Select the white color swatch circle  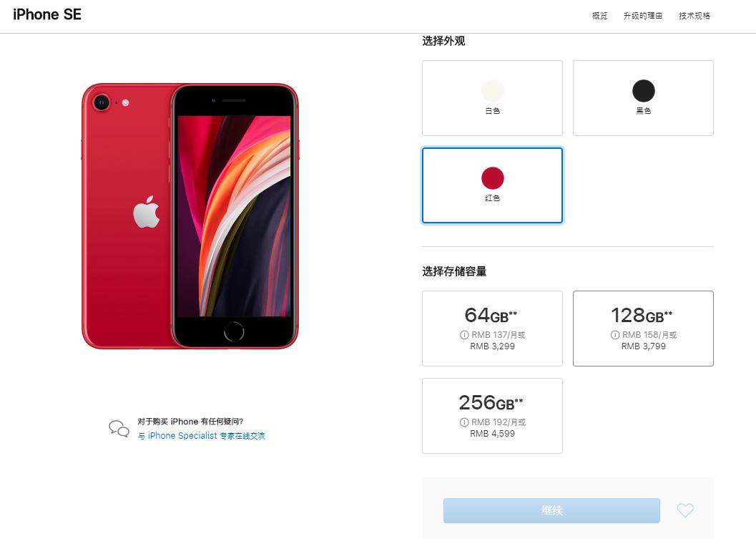click(492, 91)
